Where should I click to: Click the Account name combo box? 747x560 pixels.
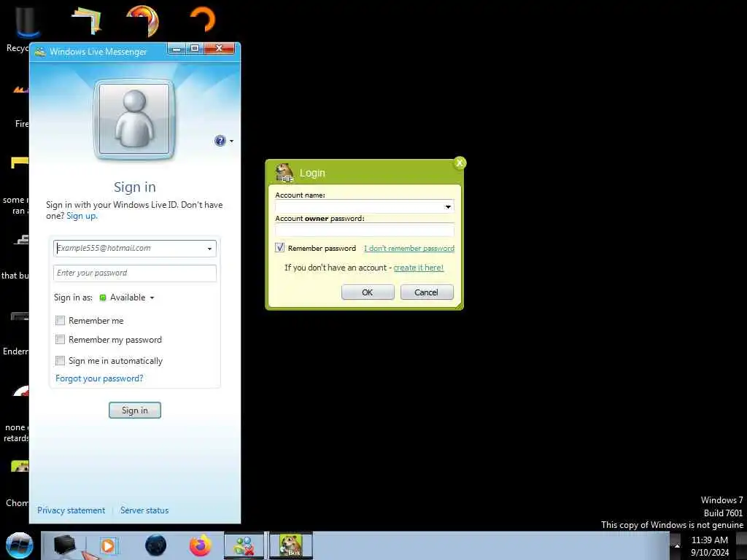(x=365, y=206)
